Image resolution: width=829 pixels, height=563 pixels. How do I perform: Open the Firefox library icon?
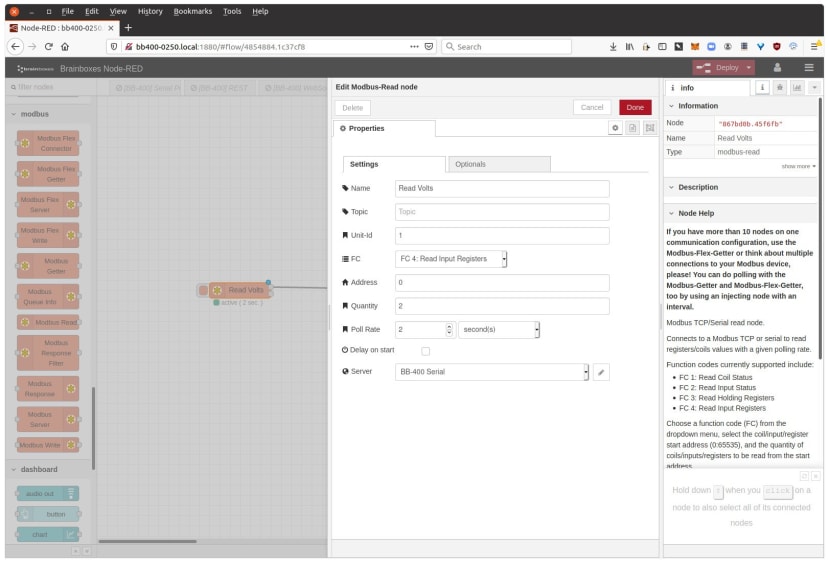point(629,47)
